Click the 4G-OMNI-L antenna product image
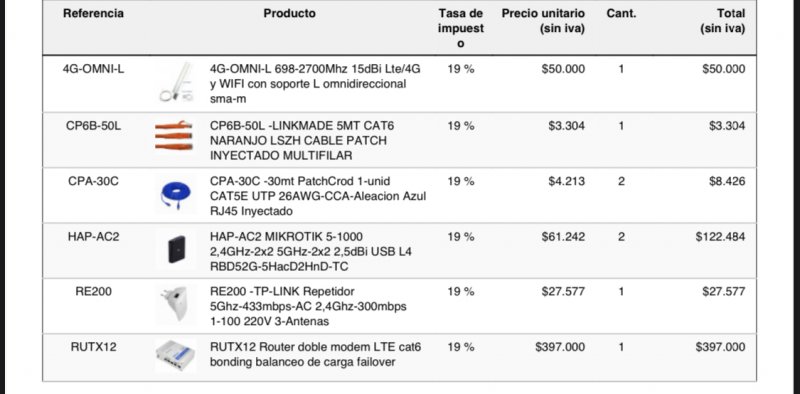 pyautogui.click(x=177, y=82)
